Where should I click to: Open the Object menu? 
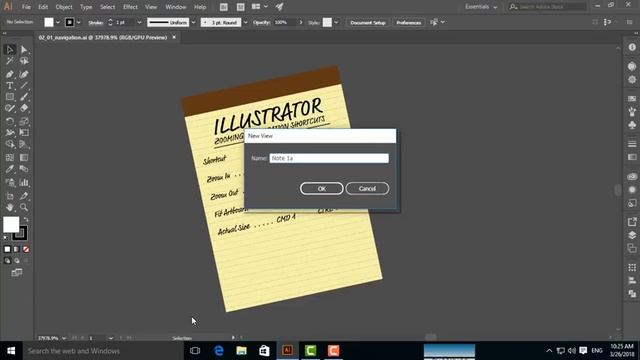[64, 7]
